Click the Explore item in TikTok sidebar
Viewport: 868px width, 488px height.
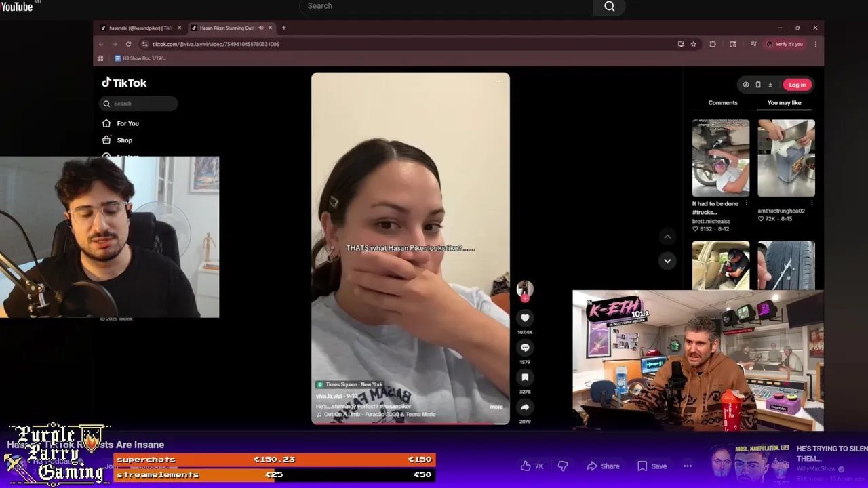pyautogui.click(x=120, y=156)
